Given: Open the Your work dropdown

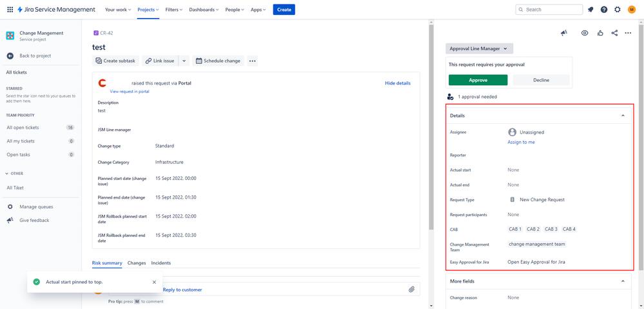Looking at the screenshot, I should (118, 10).
